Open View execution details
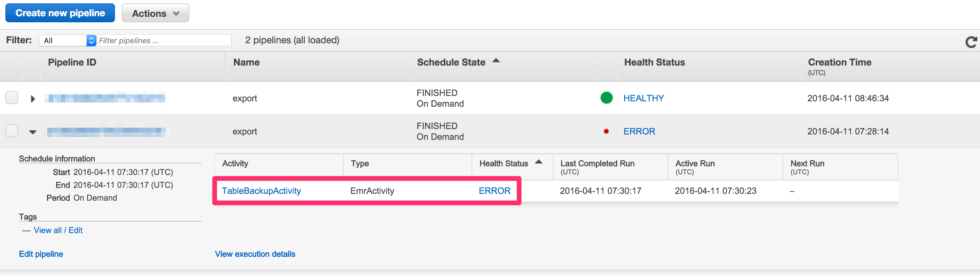This screenshot has width=980, height=279. (x=255, y=254)
